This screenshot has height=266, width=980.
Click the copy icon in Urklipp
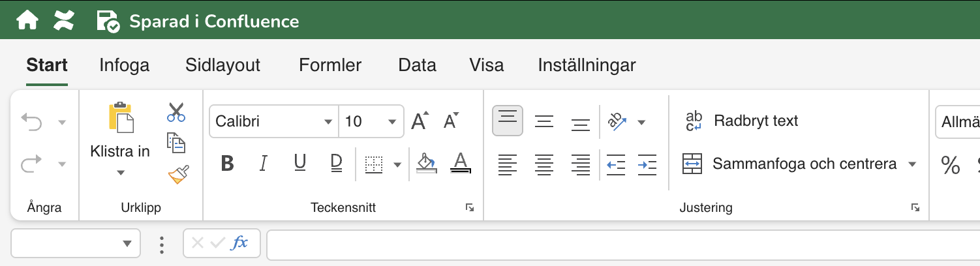click(x=176, y=142)
